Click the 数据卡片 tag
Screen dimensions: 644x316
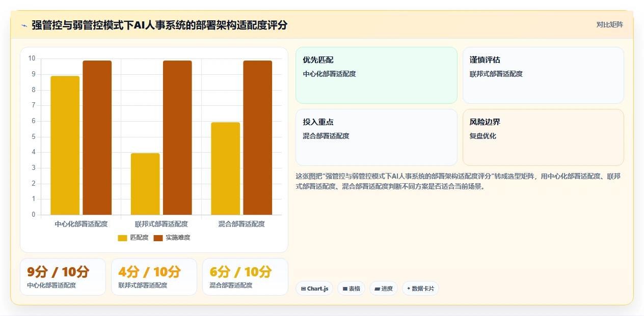[x=420, y=289]
